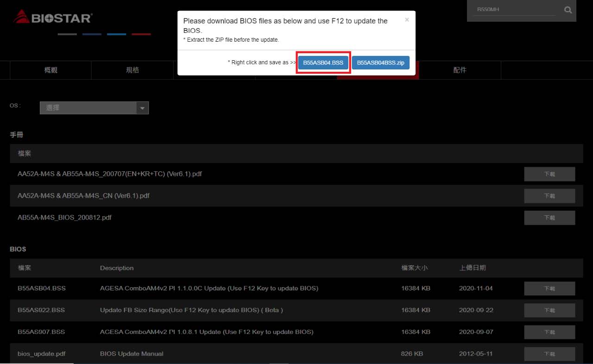Click the blue color bar under logo
The width and height of the screenshot is (593, 364).
[116, 34]
